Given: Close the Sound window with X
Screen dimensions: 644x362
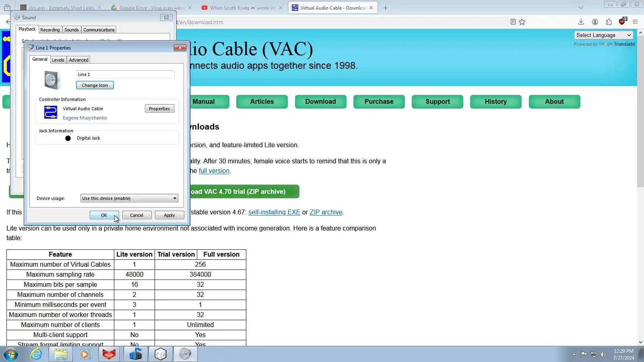Looking at the screenshot, I should coord(166,17).
